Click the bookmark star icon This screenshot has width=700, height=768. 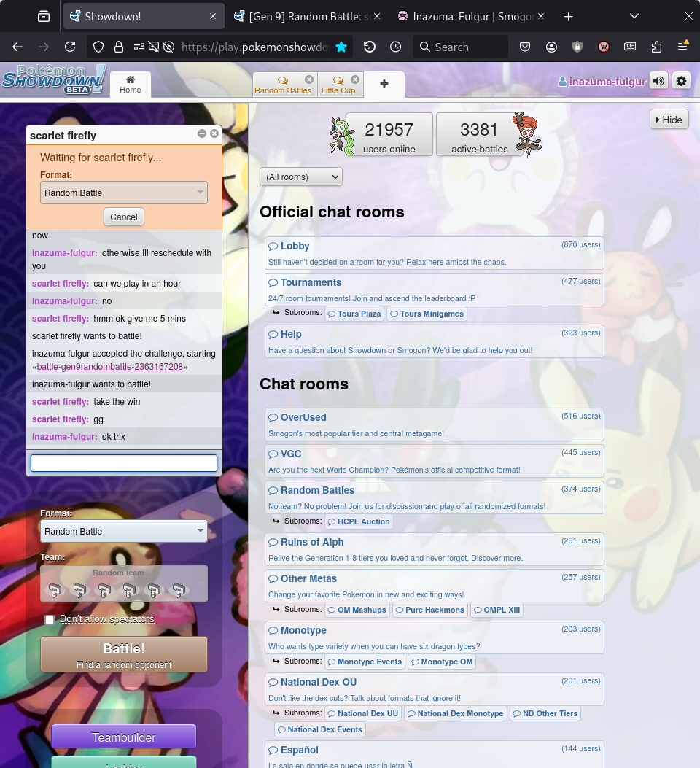tap(341, 47)
